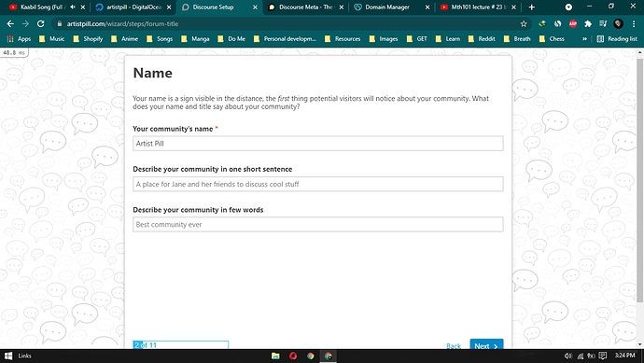Open the Chrome profile avatar
644x363 pixels.
click(x=618, y=24)
